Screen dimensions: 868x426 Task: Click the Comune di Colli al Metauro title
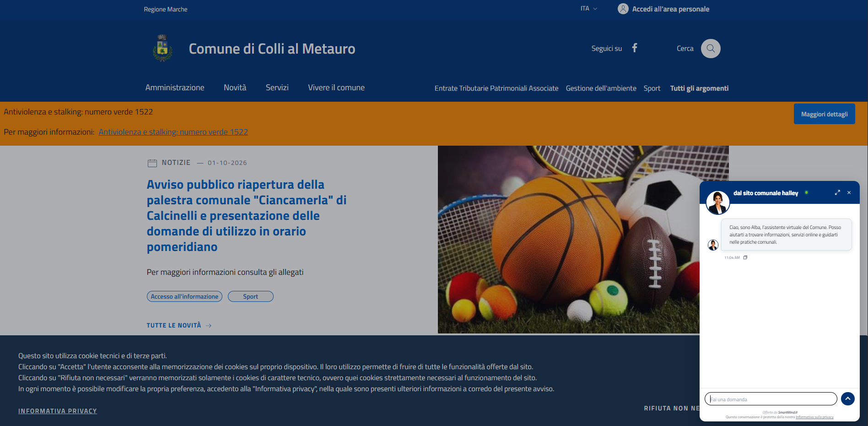[272, 49]
